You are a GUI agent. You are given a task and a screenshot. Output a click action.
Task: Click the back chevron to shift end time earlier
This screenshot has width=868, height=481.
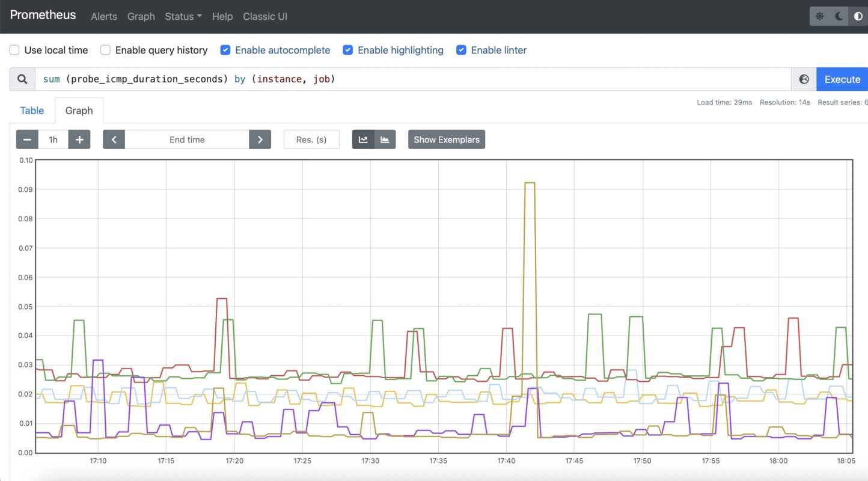[x=114, y=139]
